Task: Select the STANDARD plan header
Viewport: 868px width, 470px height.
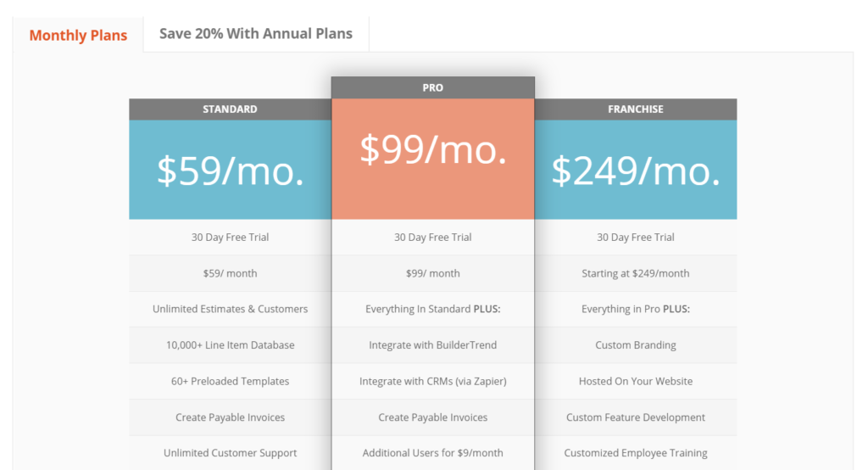Action: (x=231, y=109)
